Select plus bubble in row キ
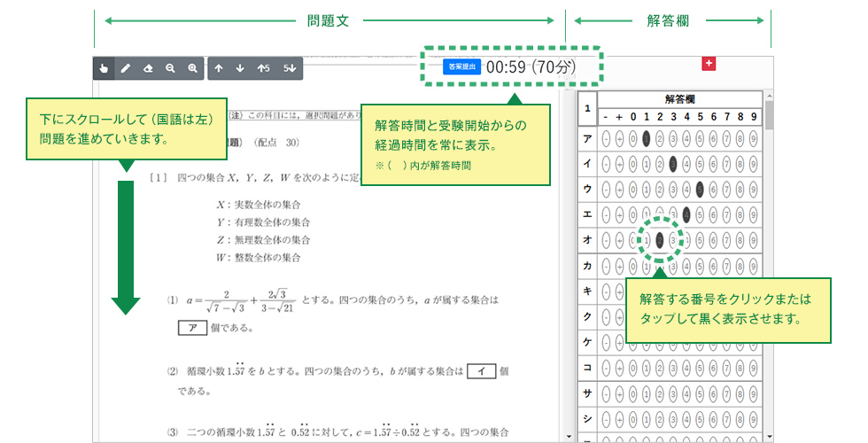Viewport: 868px width, 443px height. point(619,291)
